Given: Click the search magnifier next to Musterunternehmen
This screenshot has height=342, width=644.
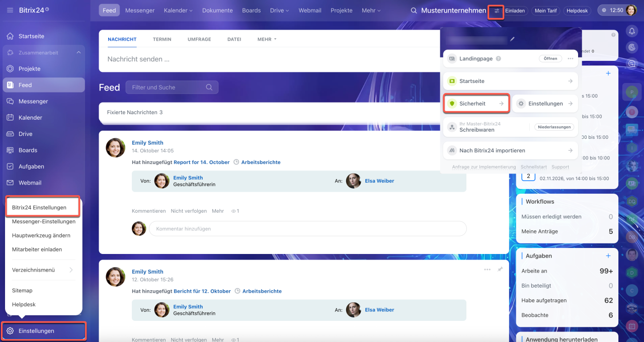Looking at the screenshot, I should point(414,11).
